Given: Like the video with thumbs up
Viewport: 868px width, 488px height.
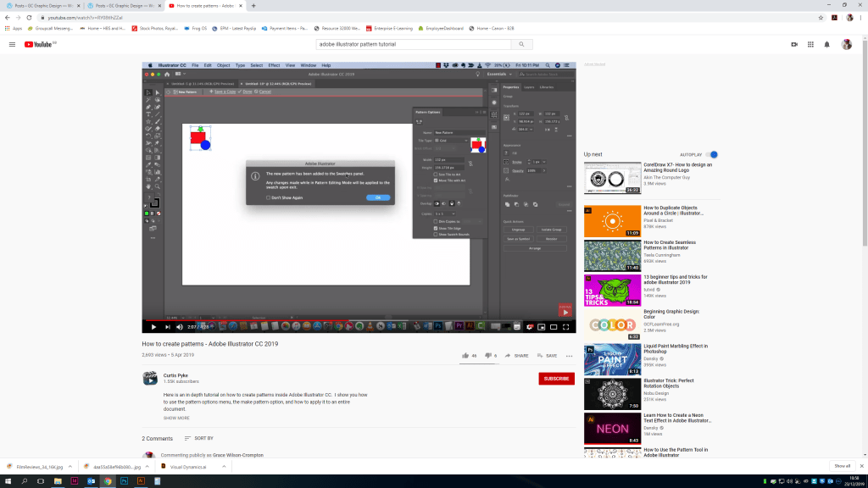Looking at the screenshot, I should (465, 355).
